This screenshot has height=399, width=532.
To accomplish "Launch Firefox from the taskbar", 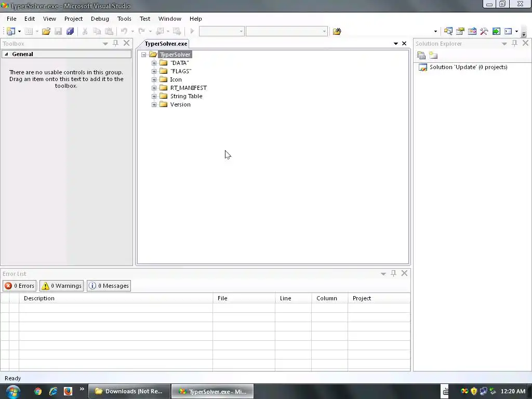I will [68, 391].
